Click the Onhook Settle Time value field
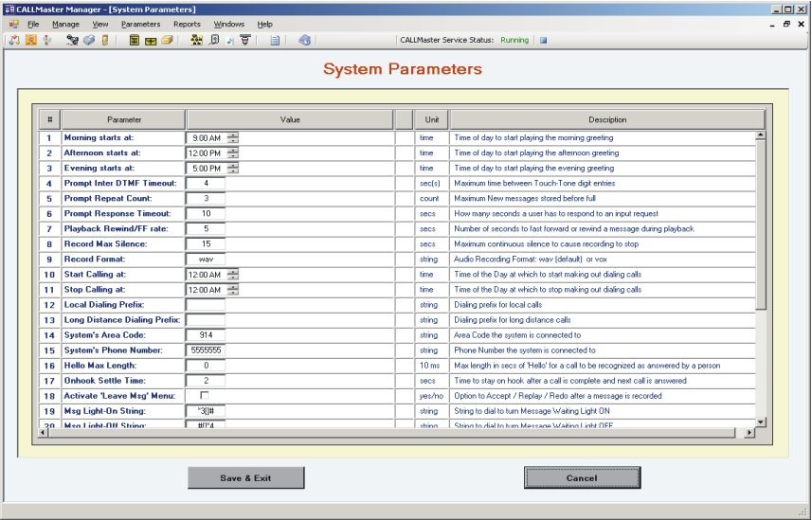Image resolution: width=812 pixels, height=520 pixels. click(x=206, y=381)
